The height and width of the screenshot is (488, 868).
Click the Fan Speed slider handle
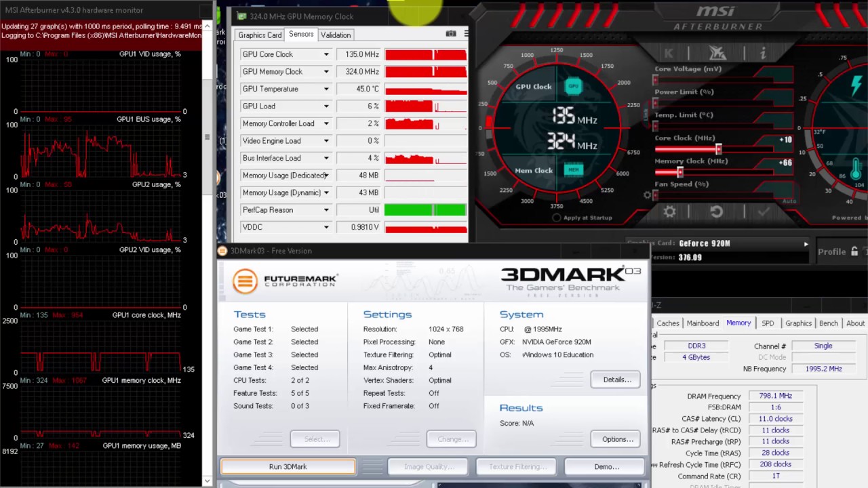(656, 195)
